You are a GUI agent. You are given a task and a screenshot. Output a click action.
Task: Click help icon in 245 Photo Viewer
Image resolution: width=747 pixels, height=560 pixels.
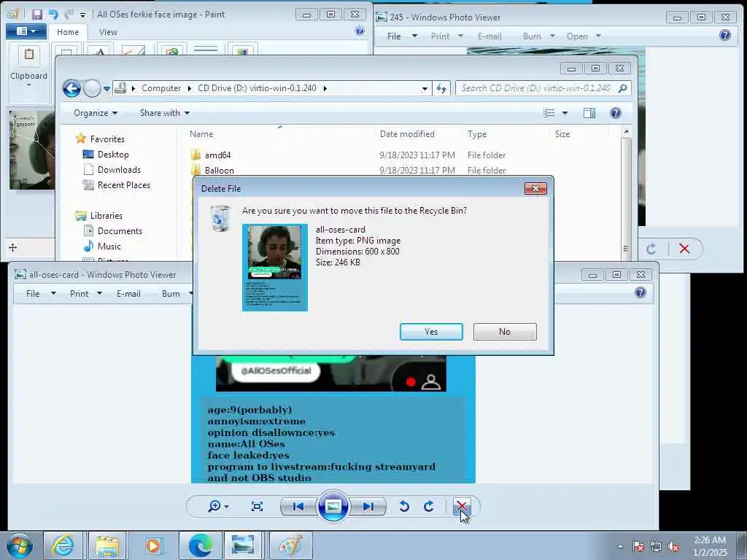click(724, 35)
